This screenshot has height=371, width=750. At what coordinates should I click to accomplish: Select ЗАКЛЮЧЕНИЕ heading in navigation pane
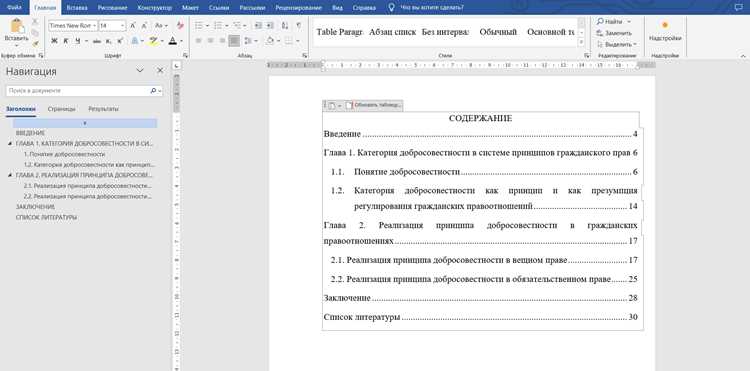tap(35, 207)
